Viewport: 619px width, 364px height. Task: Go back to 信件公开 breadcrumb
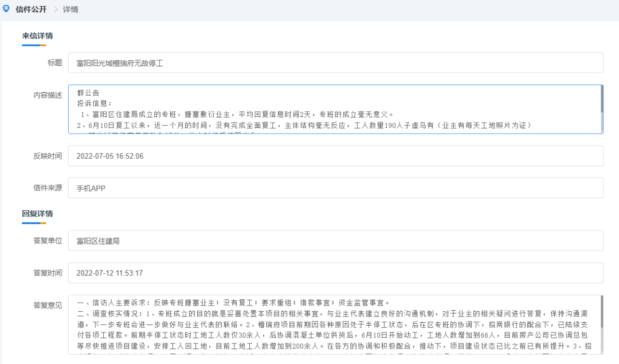(31, 10)
